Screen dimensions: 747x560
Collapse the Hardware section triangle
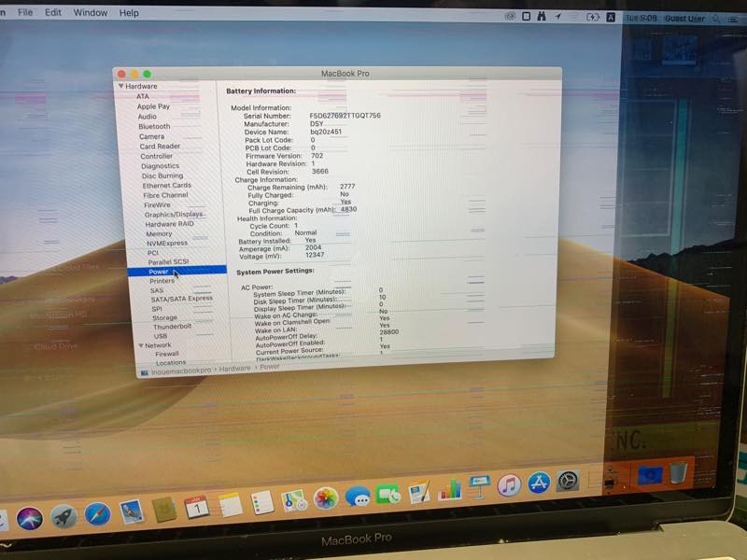[121, 86]
